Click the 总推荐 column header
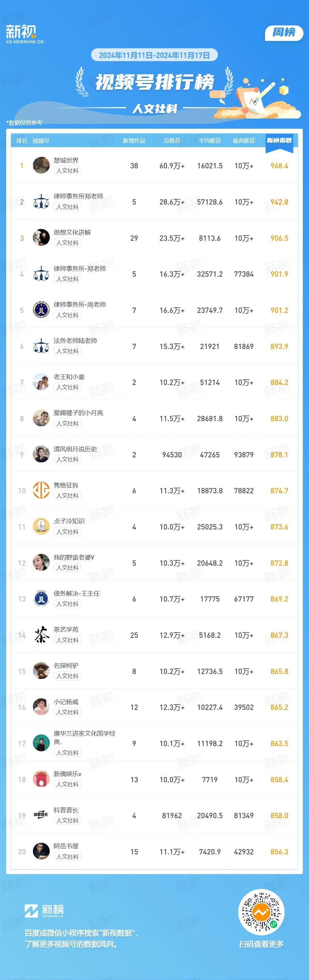This screenshot has height=980, width=309. pos(172,141)
